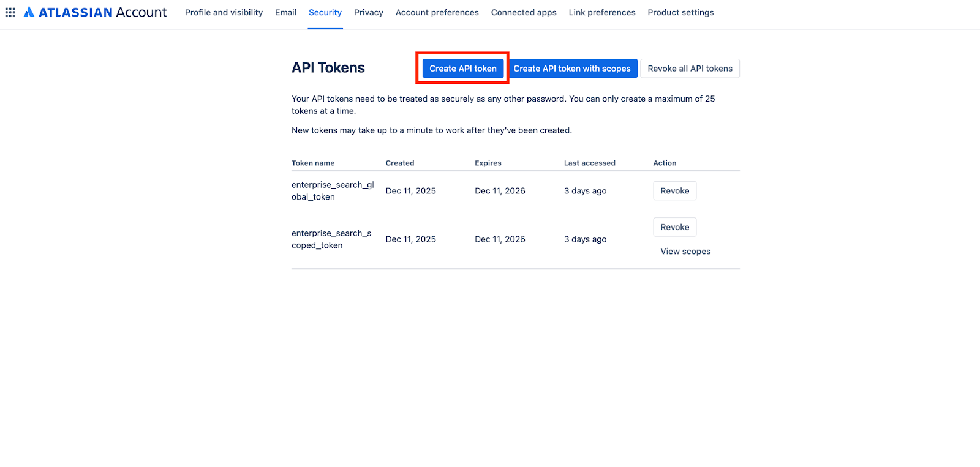
Task: Navigate to the Connected apps tab
Action: pyautogui.click(x=524, y=12)
